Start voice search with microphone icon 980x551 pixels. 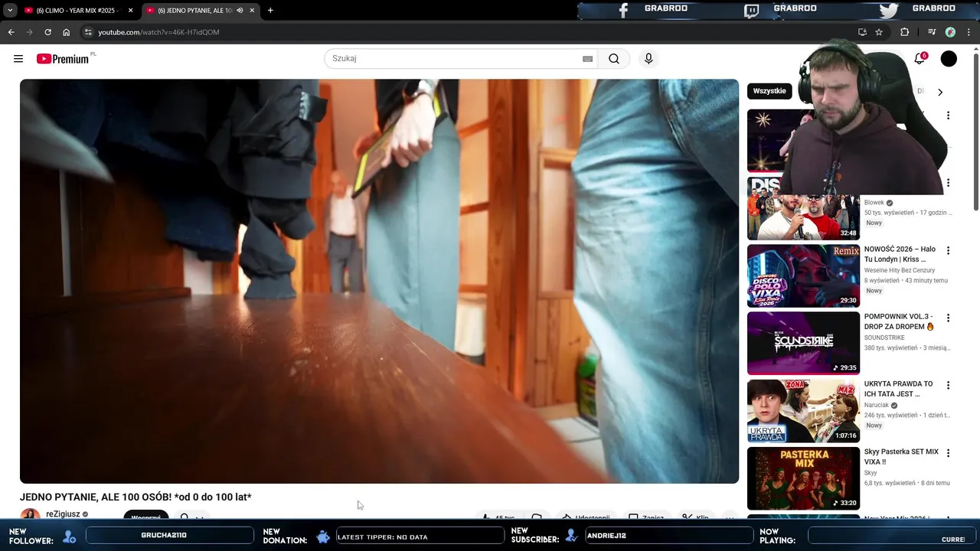pos(648,59)
